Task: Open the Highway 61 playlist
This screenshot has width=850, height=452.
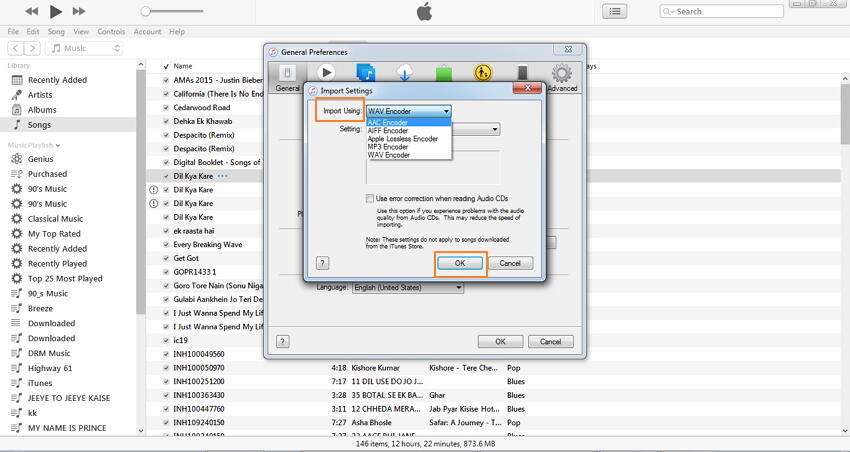Action: [x=50, y=368]
